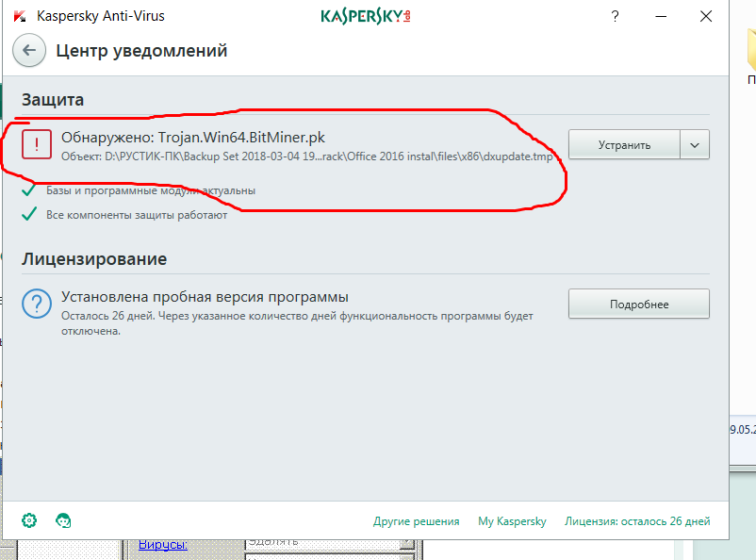Open Kaspersky settings gear icon
The height and width of the screenshot is (560, 756).
[29, 520]
